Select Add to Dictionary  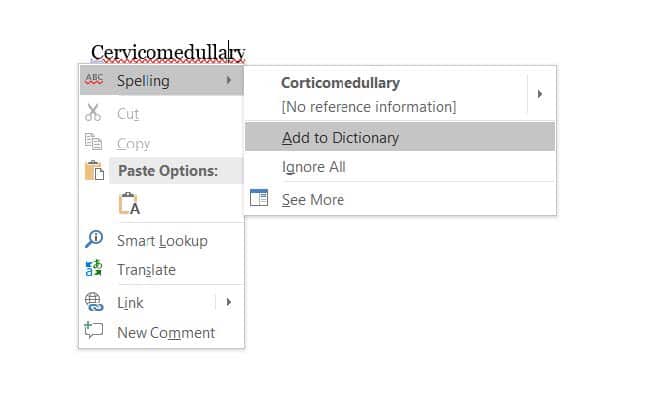(x=400, y=137)
